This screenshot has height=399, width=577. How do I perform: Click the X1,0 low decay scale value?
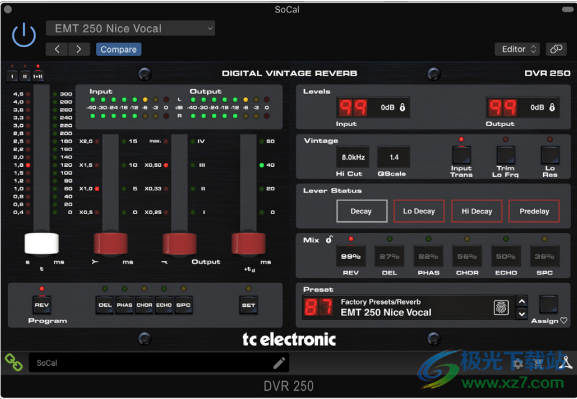86,189
